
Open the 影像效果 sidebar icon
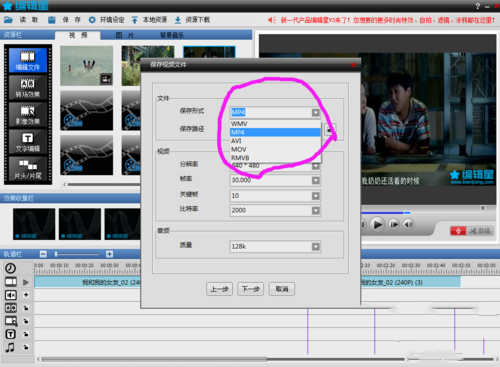[28, 115]
